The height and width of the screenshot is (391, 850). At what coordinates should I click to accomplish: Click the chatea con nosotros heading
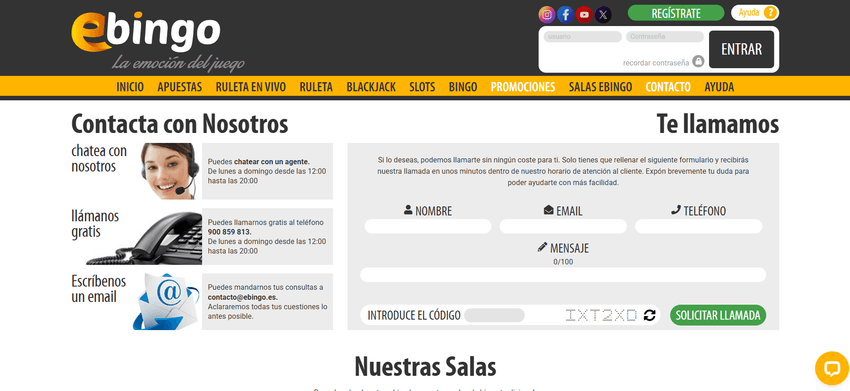click(99, 158)
